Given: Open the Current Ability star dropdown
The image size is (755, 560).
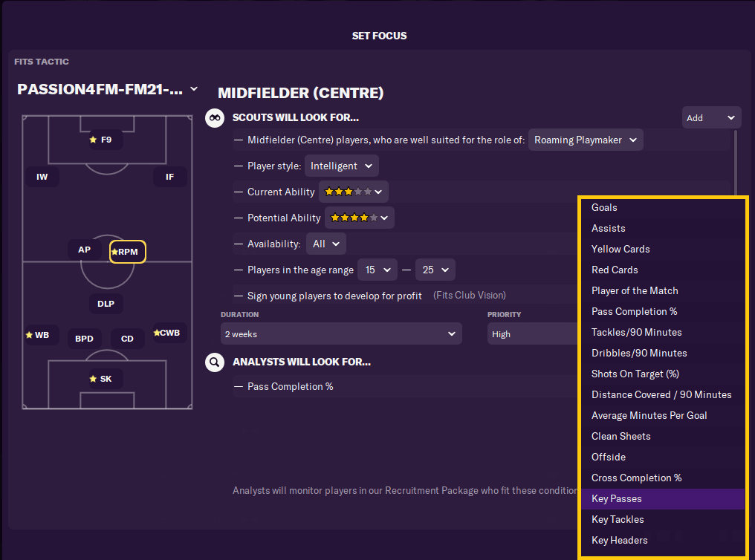Looking at the screenshot, I should pos(354,192).
